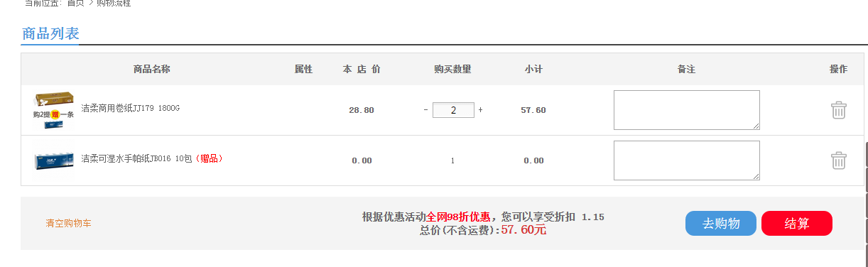
Task: Decrease purchase quantity with minus sign
Action: coord(425,110)
